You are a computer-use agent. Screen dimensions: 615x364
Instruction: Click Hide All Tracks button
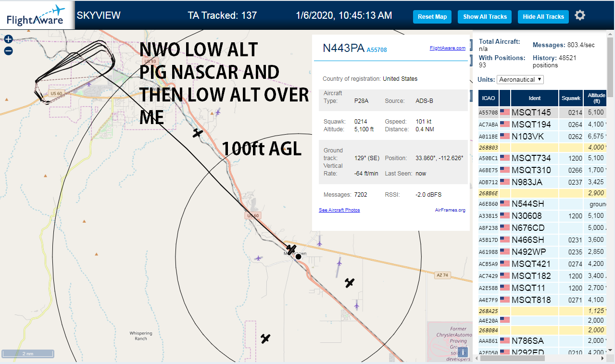point(543,16)
